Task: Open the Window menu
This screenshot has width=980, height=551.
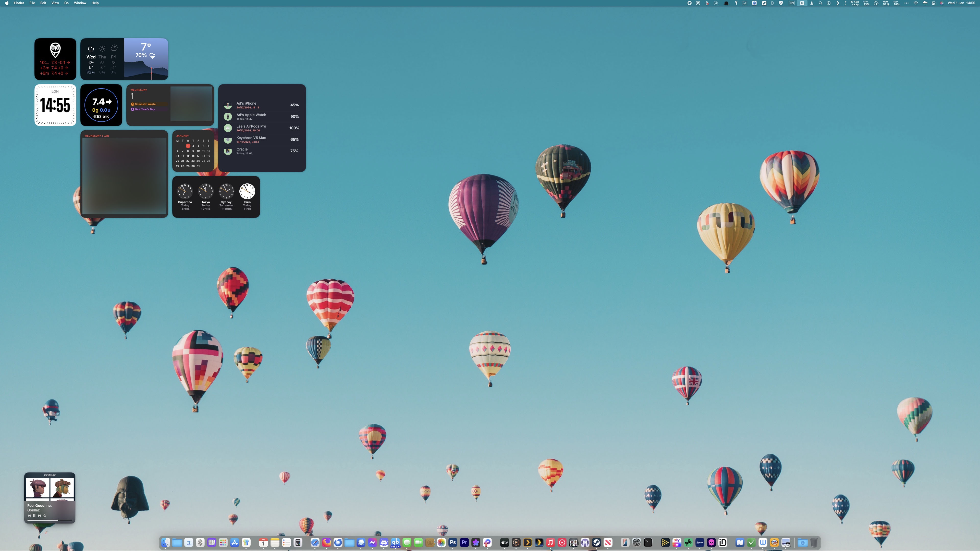Action: [x=80, y=3]
